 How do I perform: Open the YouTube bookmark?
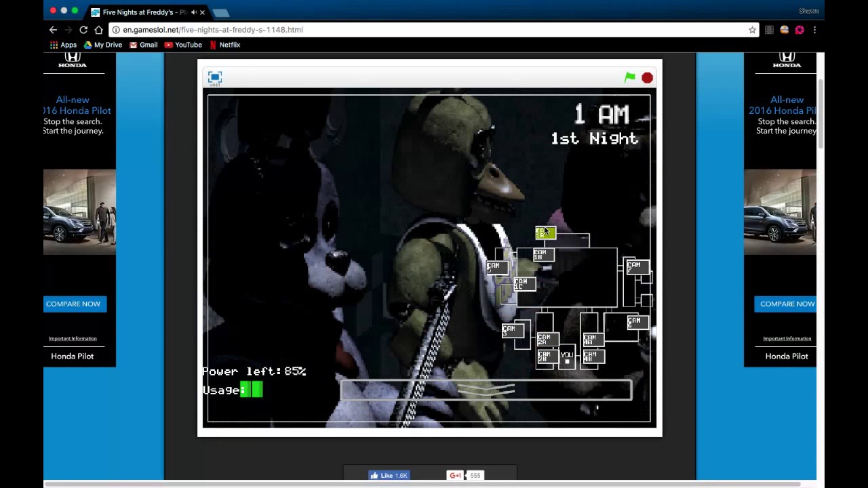[x=183, y=45]
